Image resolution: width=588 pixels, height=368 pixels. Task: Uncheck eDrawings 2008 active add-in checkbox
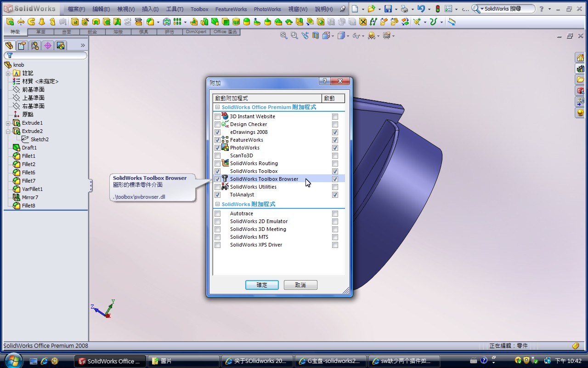217,132
